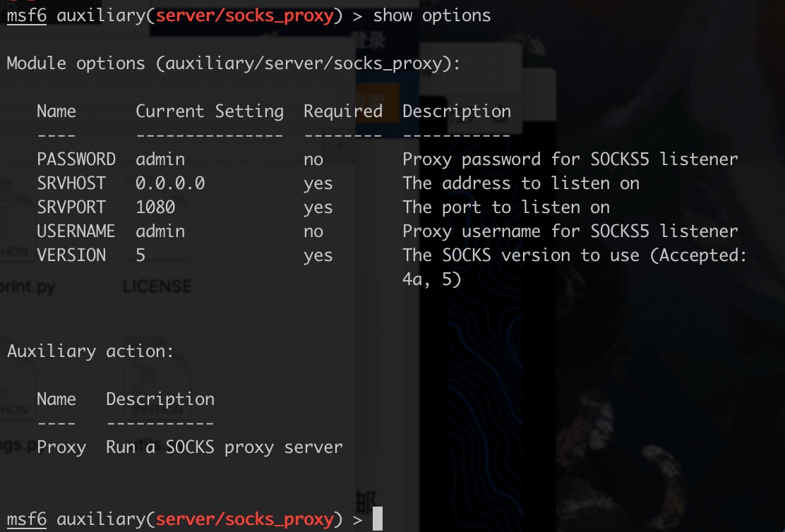Click the 'PASSWORD' option name
The width and height of the screenshot is (785, 532).
(x=76, y=159)
